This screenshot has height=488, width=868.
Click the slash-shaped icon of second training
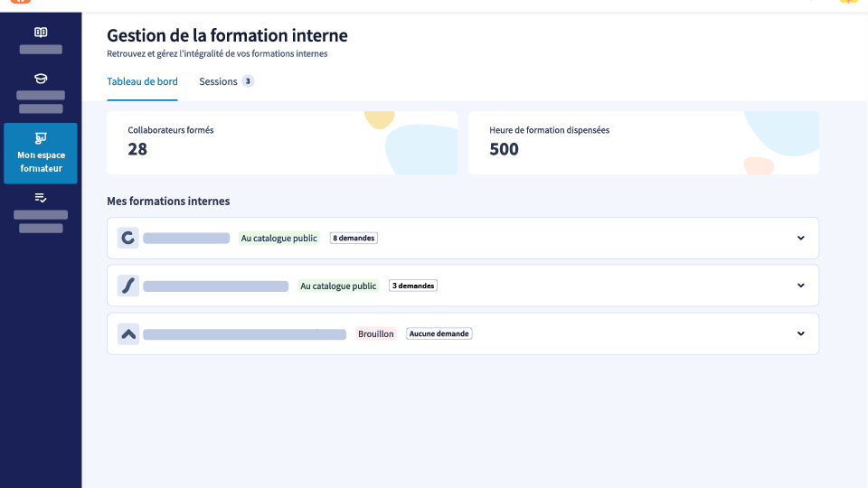click(x=128, y=286)
